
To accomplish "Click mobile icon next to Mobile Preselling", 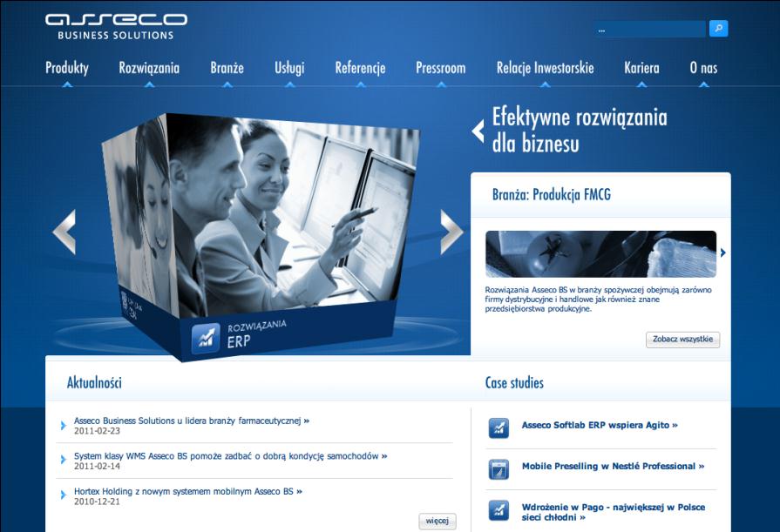I will [499, 469].
